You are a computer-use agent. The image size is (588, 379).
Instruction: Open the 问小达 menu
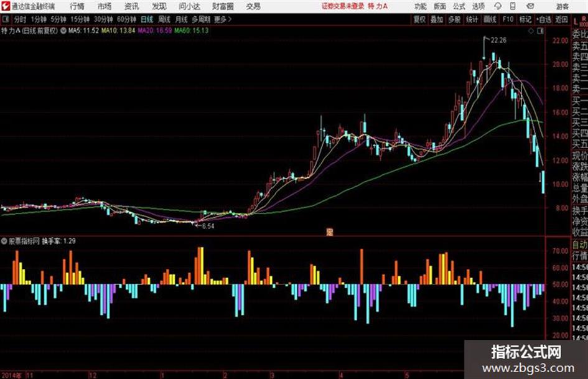click(x=189, y=6)
